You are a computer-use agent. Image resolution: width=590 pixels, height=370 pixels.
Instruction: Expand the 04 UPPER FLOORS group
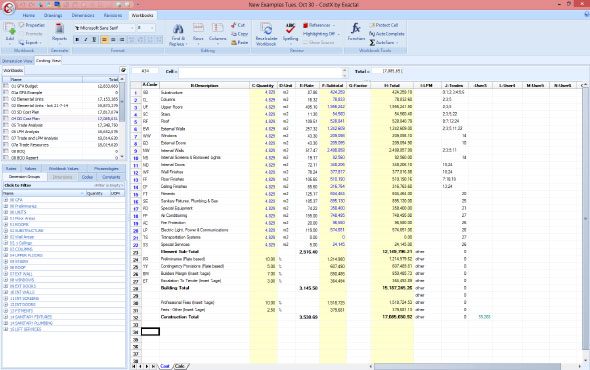(x=6, y=255)
